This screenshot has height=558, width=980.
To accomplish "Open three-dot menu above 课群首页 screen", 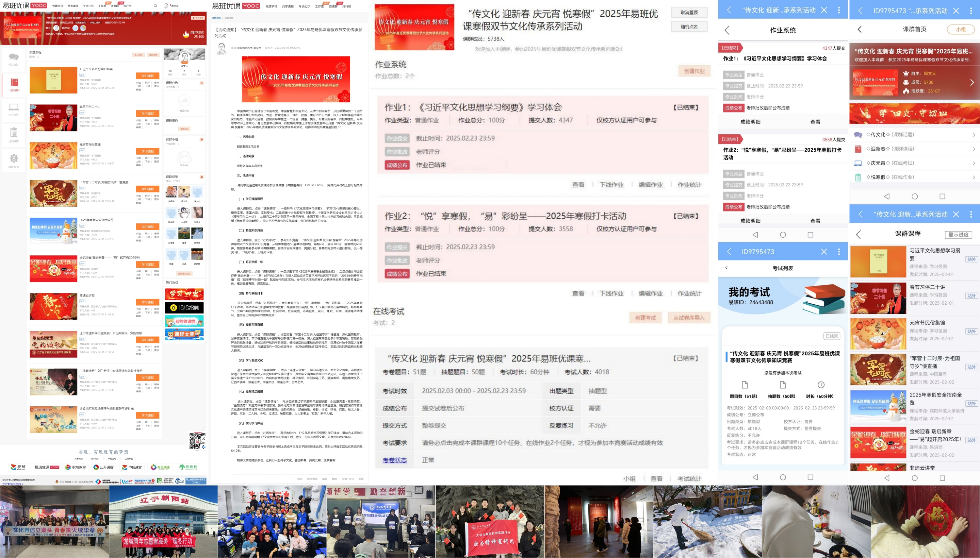I will pos(971,11).
